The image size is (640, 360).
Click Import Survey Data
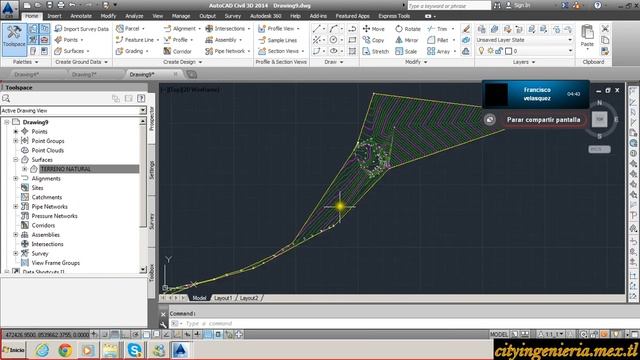click(x=82, y=29)
